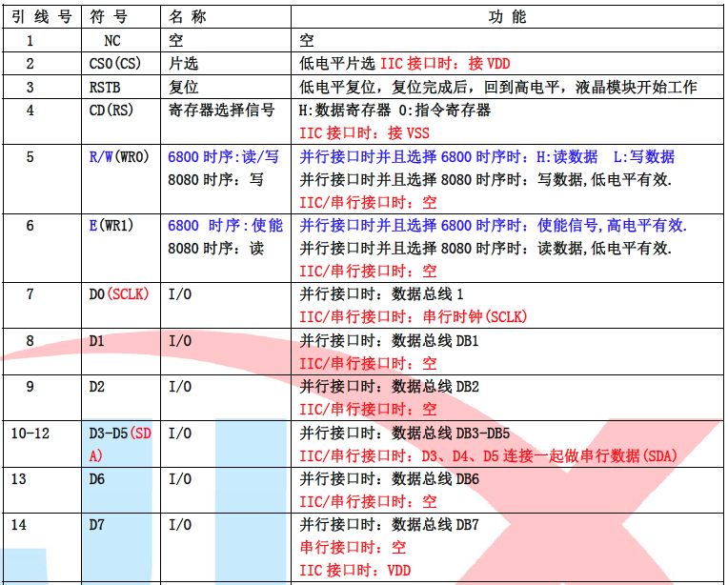Click the red 串行时钟(SCLK) description text
Screen dimensions: 728x585
[x=414, y=317]
